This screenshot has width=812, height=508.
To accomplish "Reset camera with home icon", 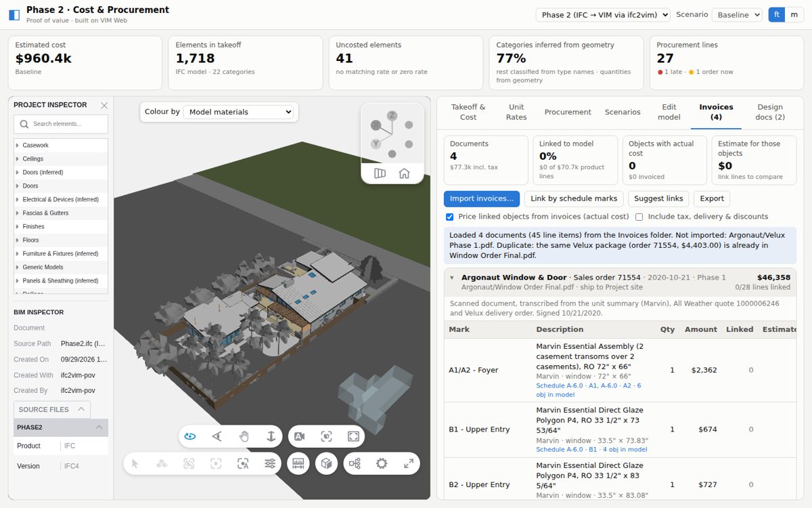I will pyautogui.click(x=404, y=173).
